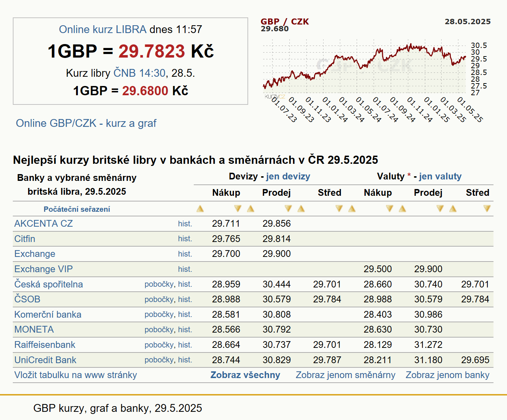
Task: Select Exchange VIP Valuty Nákup 29.500
Action: tap(378, 269)
